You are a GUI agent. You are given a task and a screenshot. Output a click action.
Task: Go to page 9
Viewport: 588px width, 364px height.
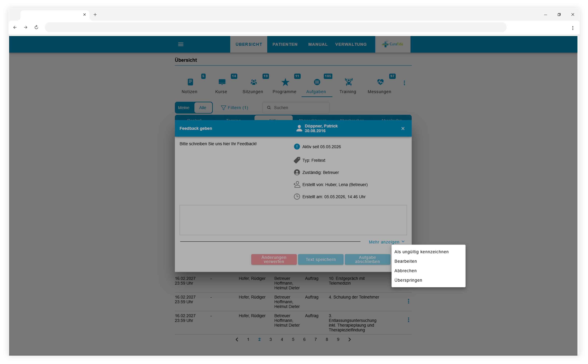click(x=338, y=339)
